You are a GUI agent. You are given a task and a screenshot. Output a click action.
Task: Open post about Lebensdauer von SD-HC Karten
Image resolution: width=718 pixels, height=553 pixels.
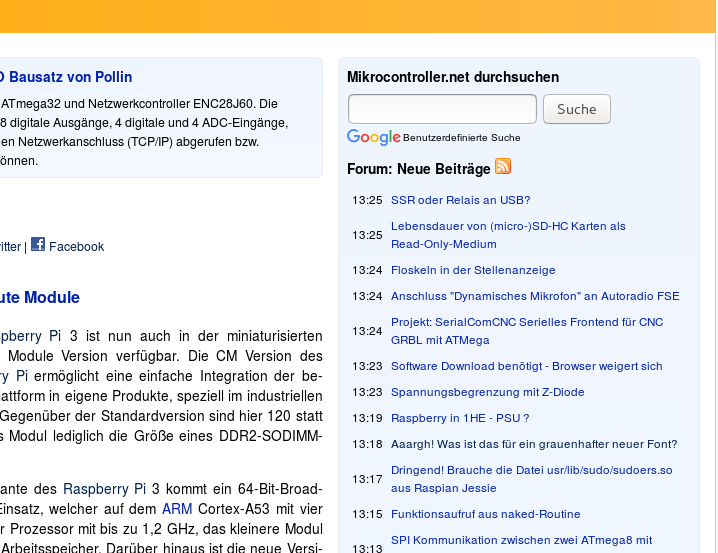click(508, 235)
